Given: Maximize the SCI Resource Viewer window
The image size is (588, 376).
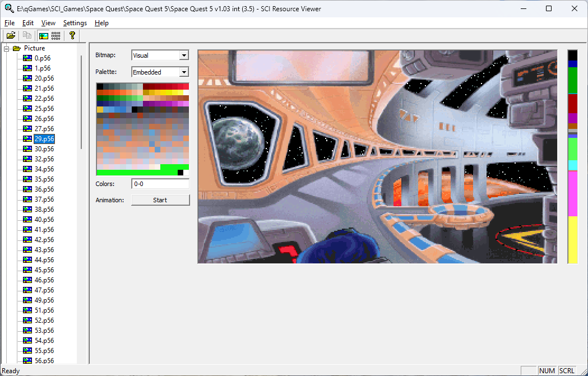Looking at the screenshot, I should (549, 8).
